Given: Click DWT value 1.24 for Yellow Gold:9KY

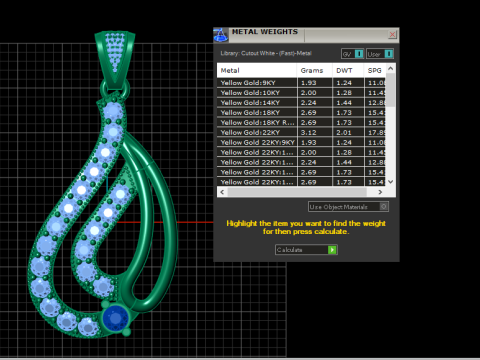Looking at the screenshot, I should pyautogui.click(x=344, y=83).
